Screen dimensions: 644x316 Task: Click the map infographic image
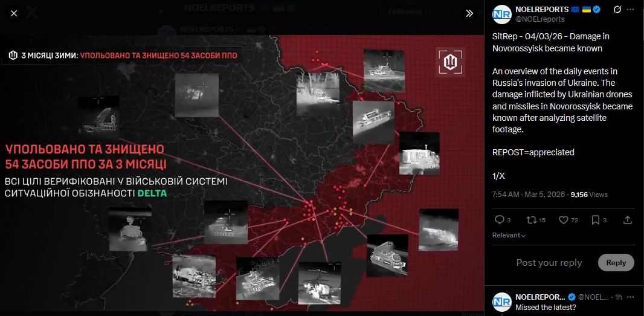coord(242,173)
